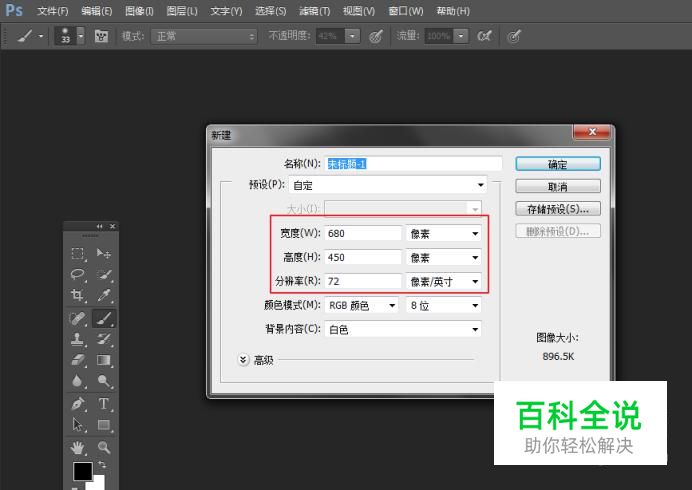Select the Pen tool
The image size is (692, 490).
(x=78, y=404)
